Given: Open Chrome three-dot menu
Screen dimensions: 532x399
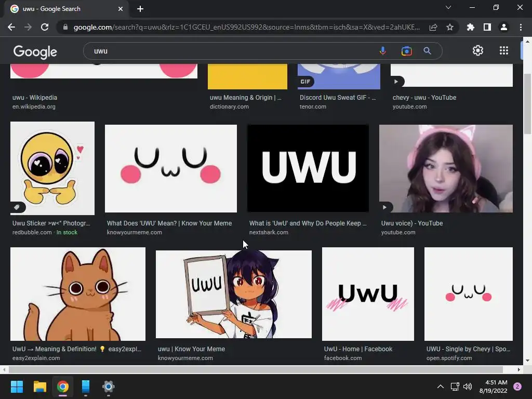Looking at the screenshot, I should tap(521, 27).
